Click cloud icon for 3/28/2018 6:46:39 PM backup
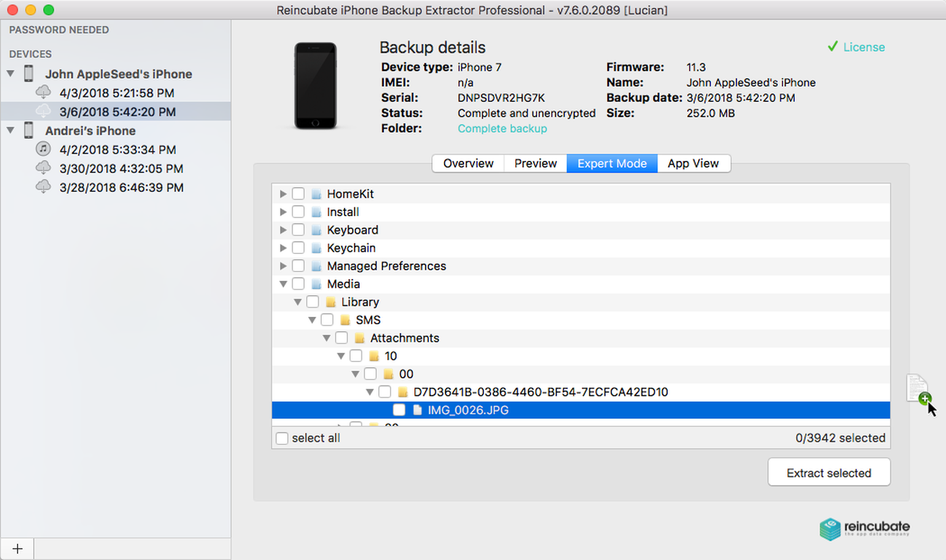946x560 pixels. click(43, 187)
